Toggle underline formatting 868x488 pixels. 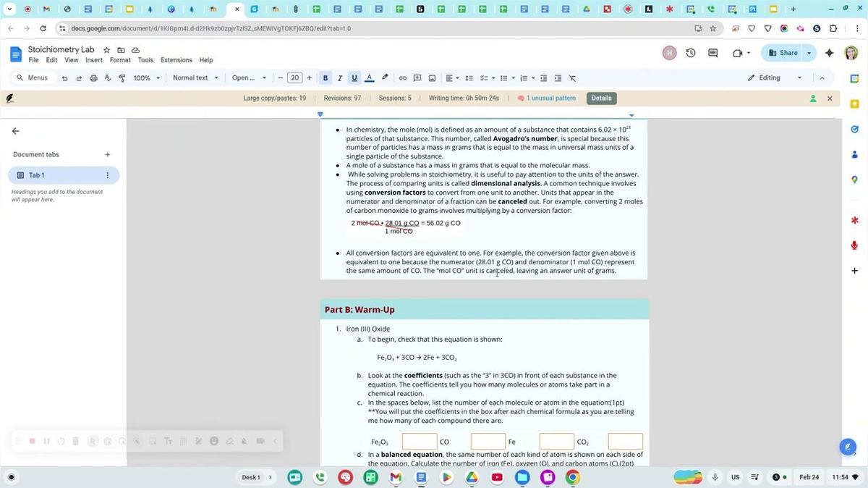point(354,77)
